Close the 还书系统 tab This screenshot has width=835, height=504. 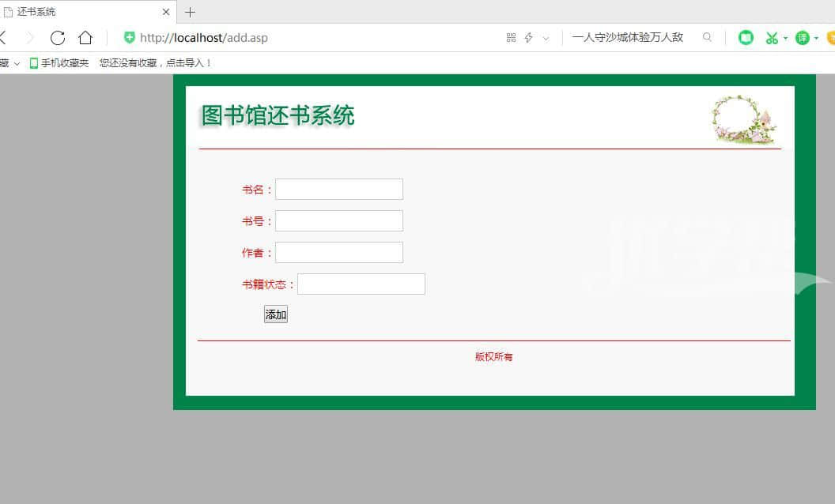coord(166,12)
